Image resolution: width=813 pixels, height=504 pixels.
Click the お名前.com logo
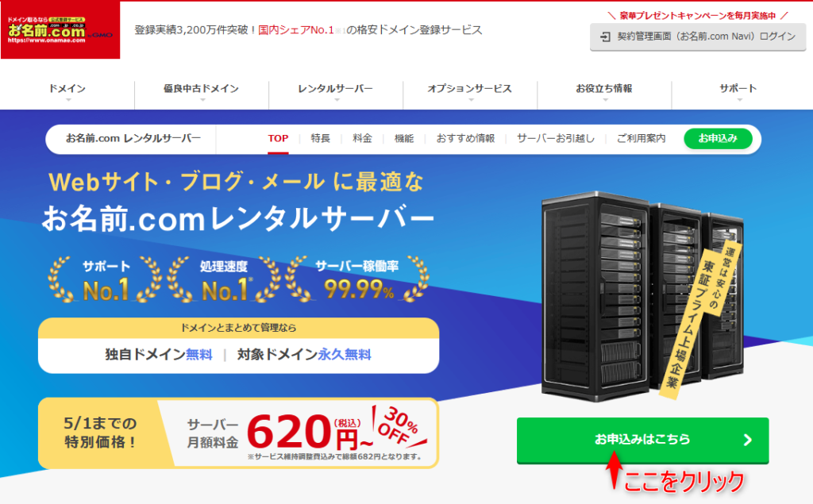[60, 30]
